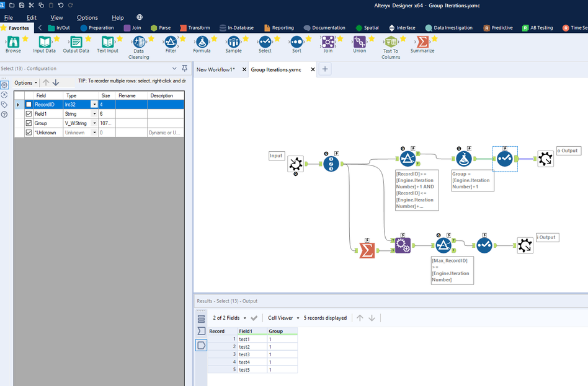The width and height of the screenshot is (588, 386).
Task: Open the RecordID type dropdown
Action: 94,105
